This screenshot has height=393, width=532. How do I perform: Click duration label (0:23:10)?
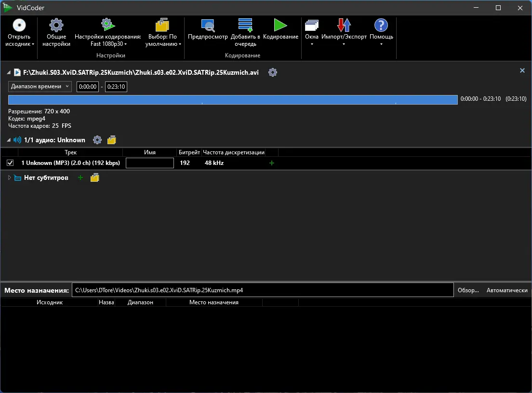tap(516, 99)
